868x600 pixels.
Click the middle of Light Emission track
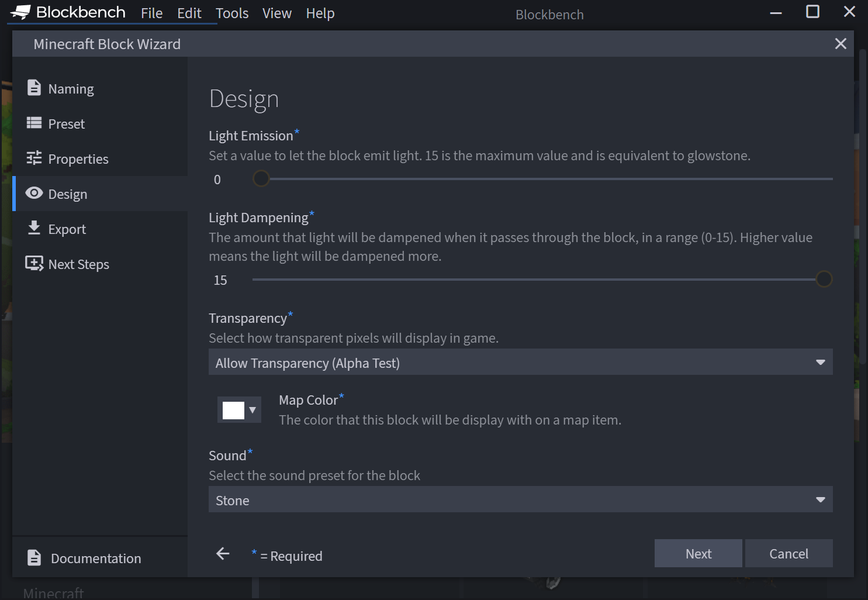click(542, 179)
